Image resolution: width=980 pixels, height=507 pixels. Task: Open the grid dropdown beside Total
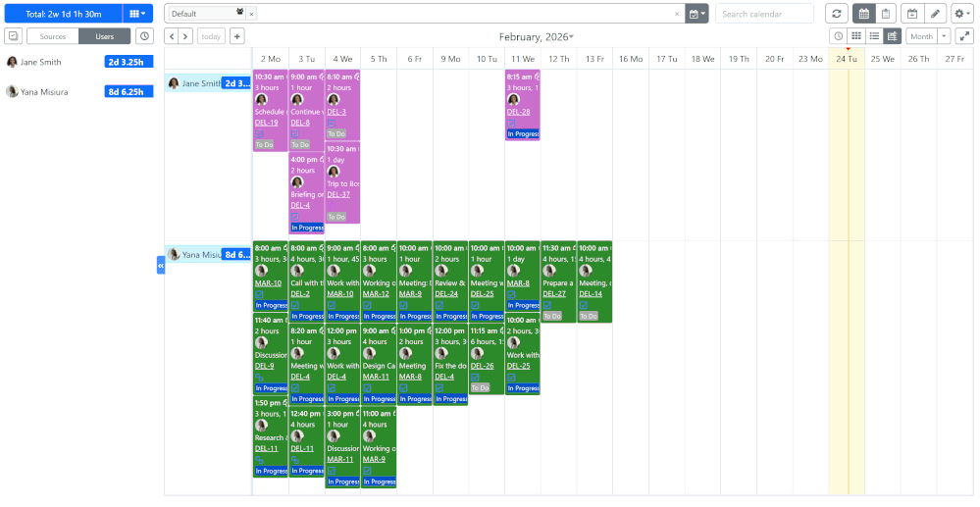(137, 13)
